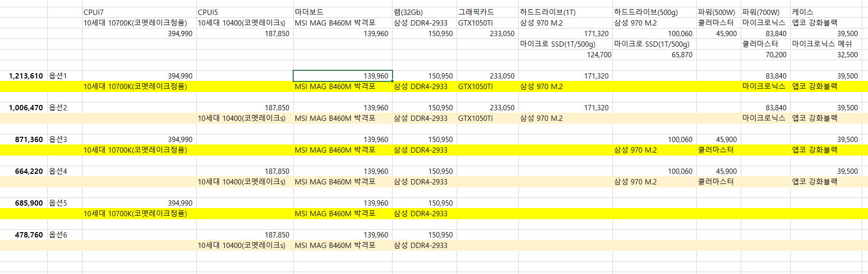Image resolution: width=868 pixels, height=274 pixels.
Task: Click 삼성 DDR4-2933 in row below 옵션6
Action: 424,245
